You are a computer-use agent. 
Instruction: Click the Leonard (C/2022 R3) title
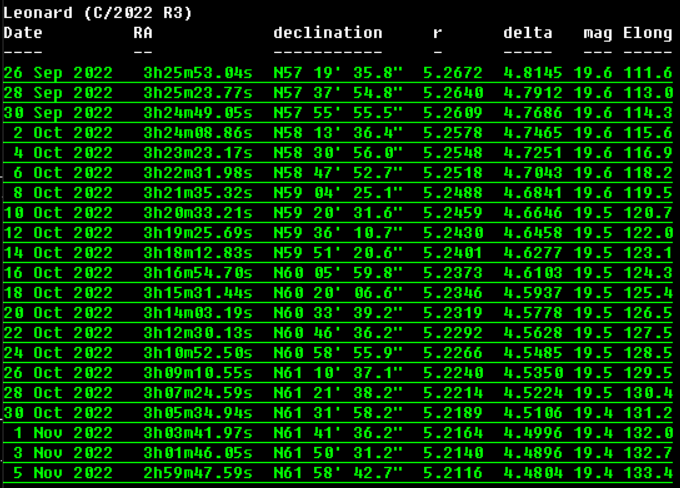tap(98, 13)
